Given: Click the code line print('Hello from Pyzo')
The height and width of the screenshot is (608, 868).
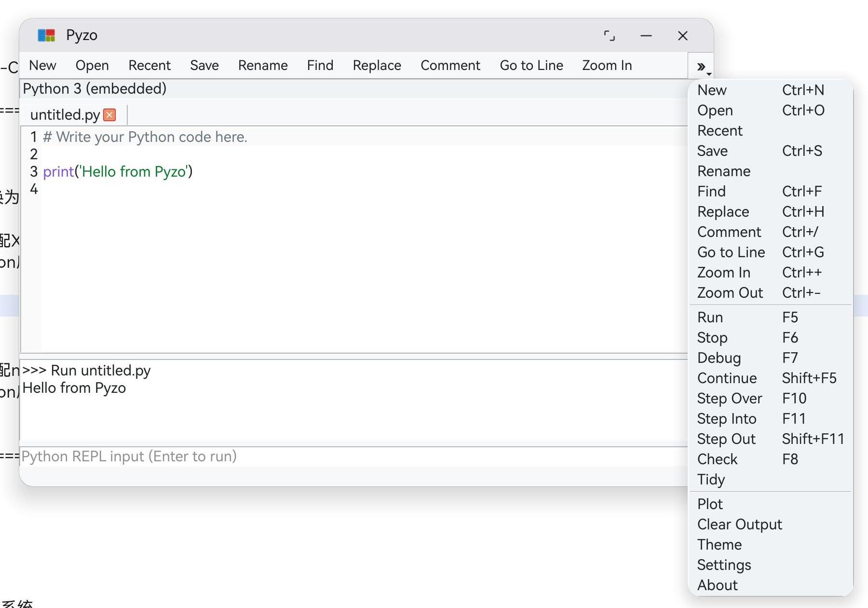Looking at the screenshot, I should pyautogui.click(x=118, y=172).
